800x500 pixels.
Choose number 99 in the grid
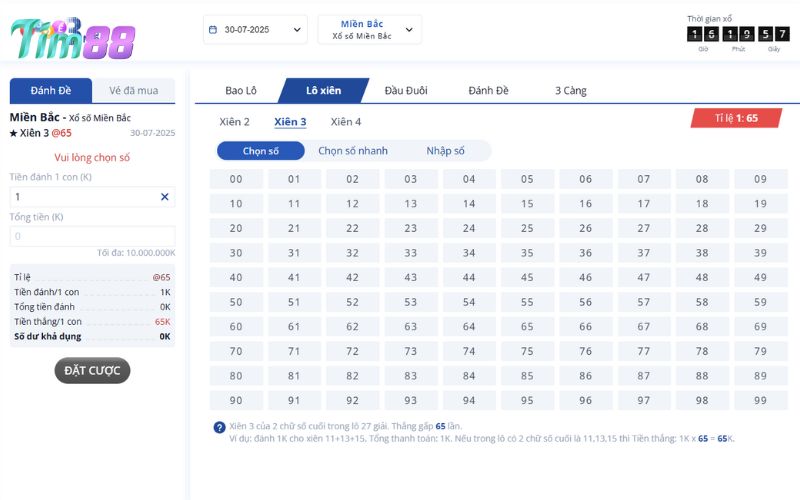760,400
